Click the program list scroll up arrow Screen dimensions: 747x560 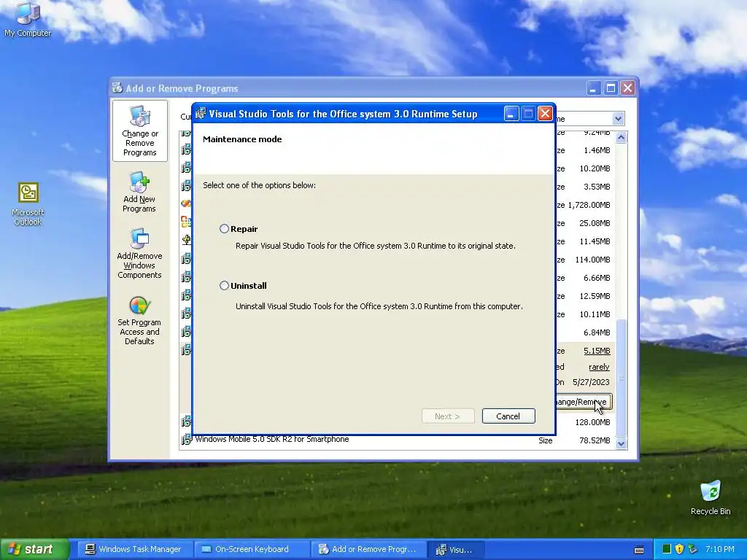(x=621, y=138)
